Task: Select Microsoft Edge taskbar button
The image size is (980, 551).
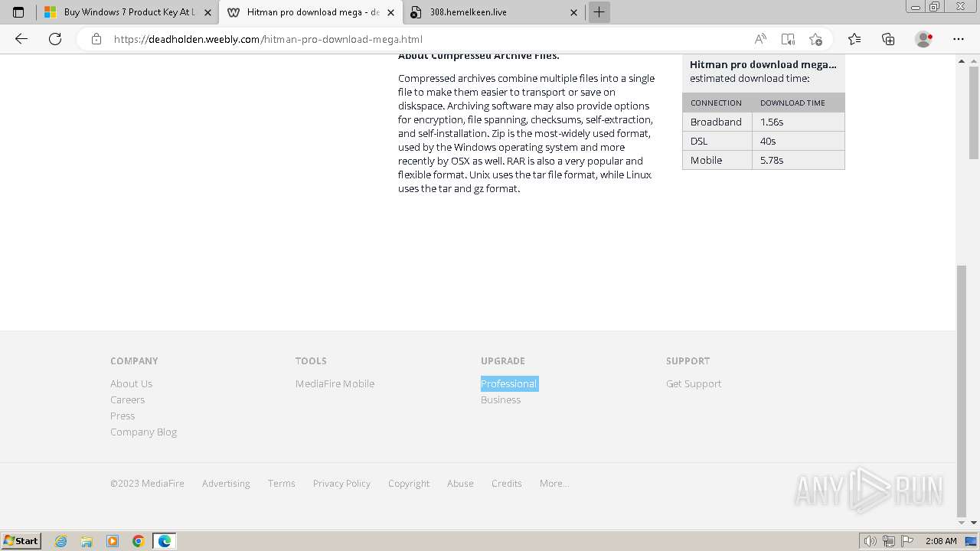Action: pyautogui.click(x=165, y=541)
